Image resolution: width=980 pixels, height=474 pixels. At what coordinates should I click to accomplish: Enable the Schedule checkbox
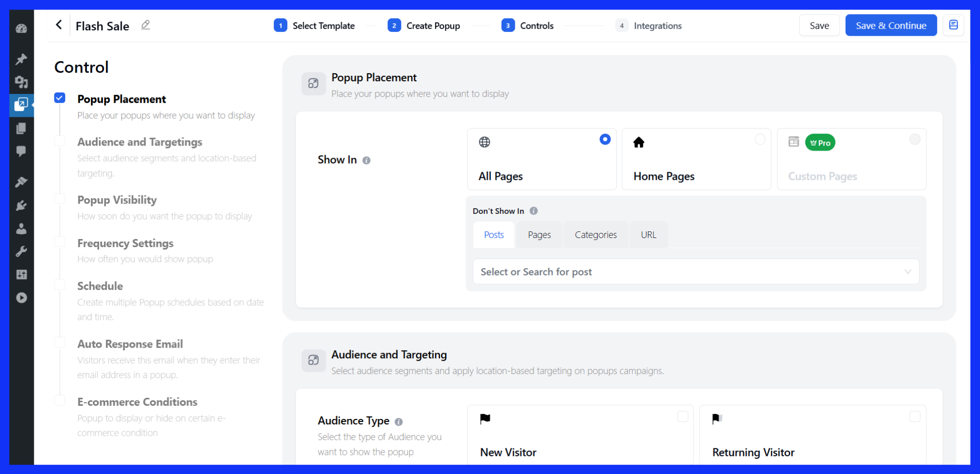click(x=60, y=285)
